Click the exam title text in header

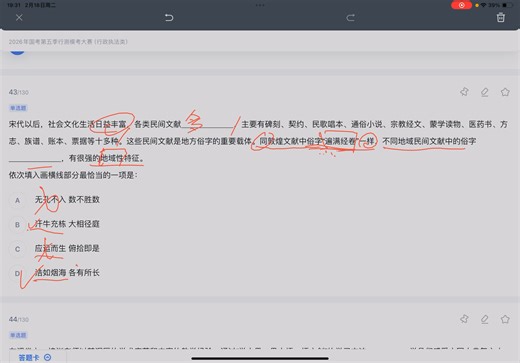[x=68, y=42]
